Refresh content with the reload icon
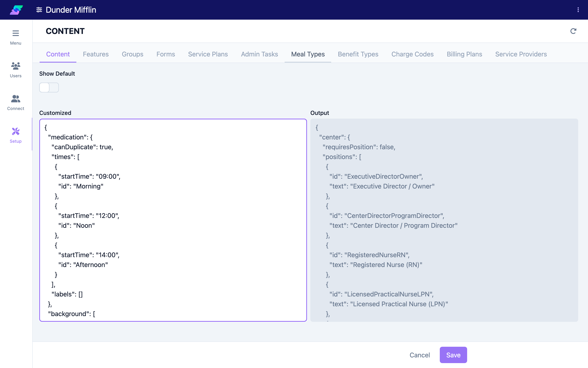The height and width of the screenshot is (368, 588). (x=573, y=31)
